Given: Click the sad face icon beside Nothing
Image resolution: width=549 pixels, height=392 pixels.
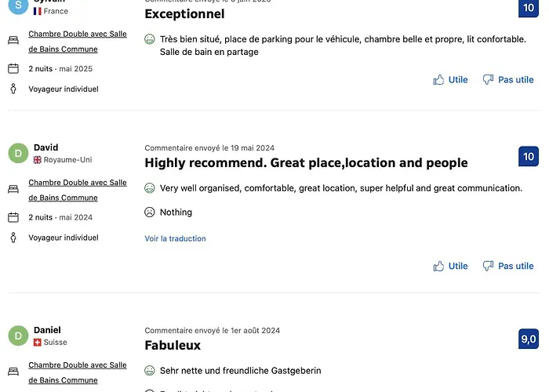Looking at the screenshot, I should click(x=150, y=212).
